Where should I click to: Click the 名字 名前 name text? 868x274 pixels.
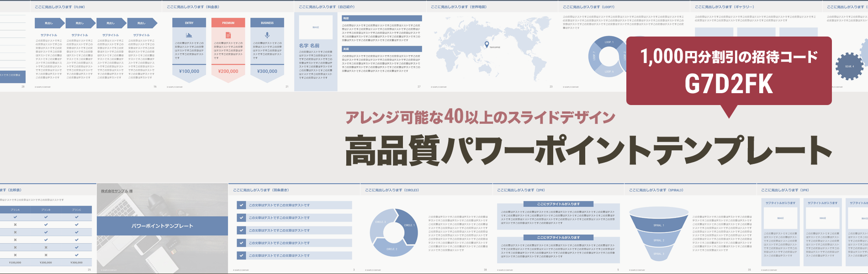309,46
